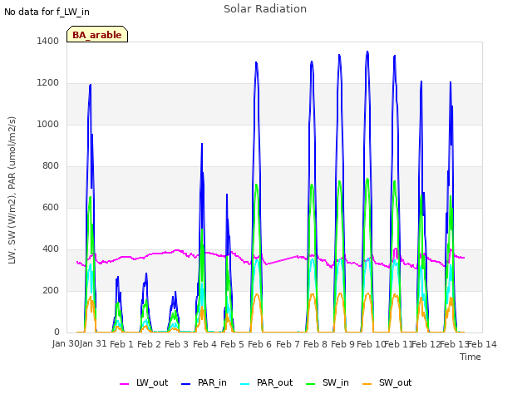Image resolution: width=532 pixels, height=399 pixels.
Task: Click the 1400 y-axis tick label
Action: [48, 41]
